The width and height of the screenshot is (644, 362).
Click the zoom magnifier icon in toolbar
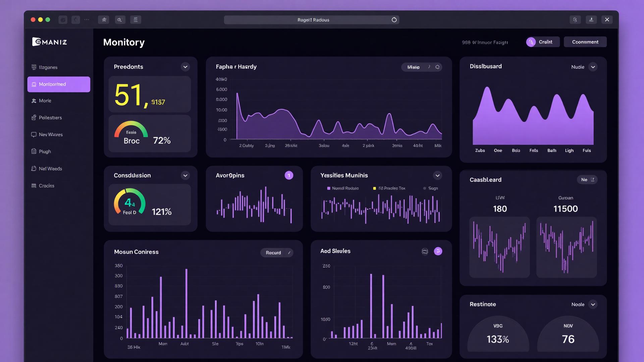(x=119, y=20)
